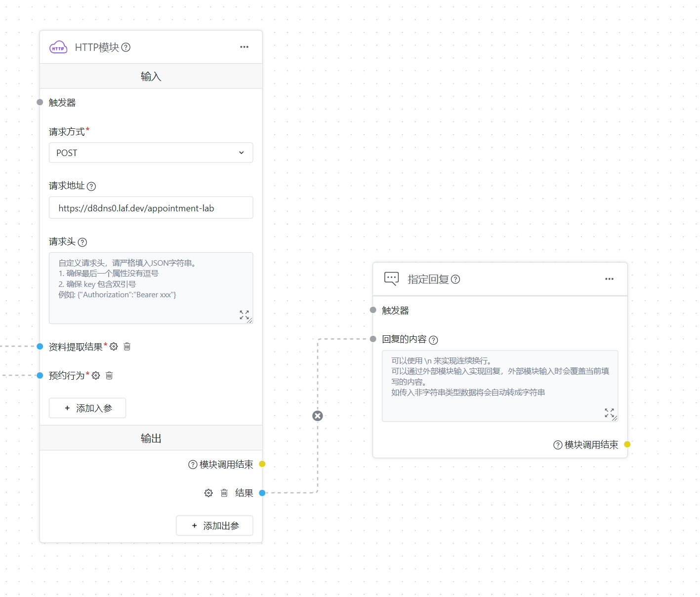Click help icon next to HTTP模块 title

click(x=126, y=47)
